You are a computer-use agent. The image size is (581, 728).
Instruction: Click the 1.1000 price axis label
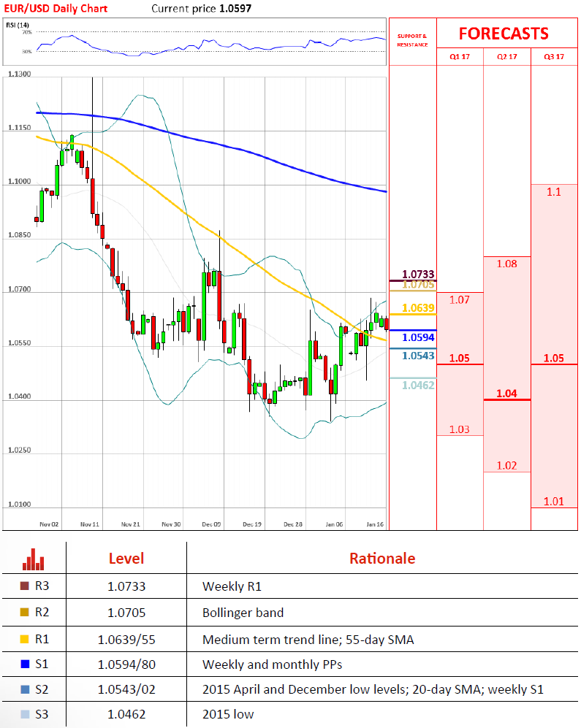(x=20, y=182)
